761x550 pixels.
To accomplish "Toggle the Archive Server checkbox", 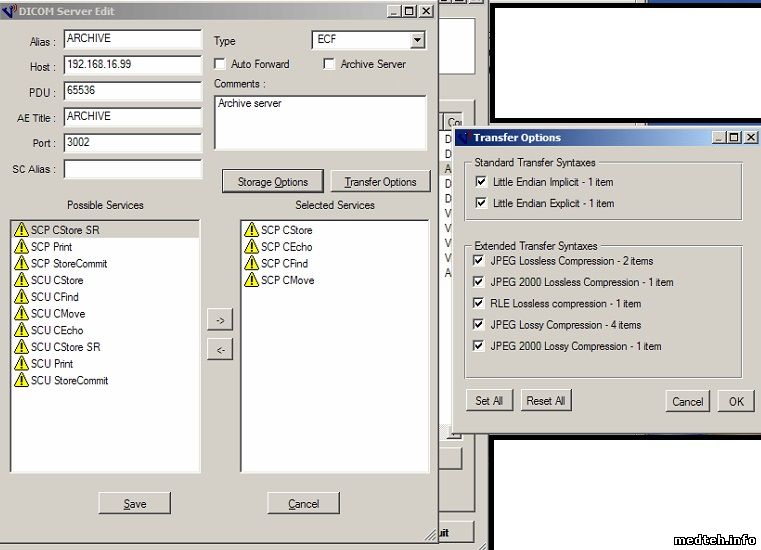I will 330,64.
